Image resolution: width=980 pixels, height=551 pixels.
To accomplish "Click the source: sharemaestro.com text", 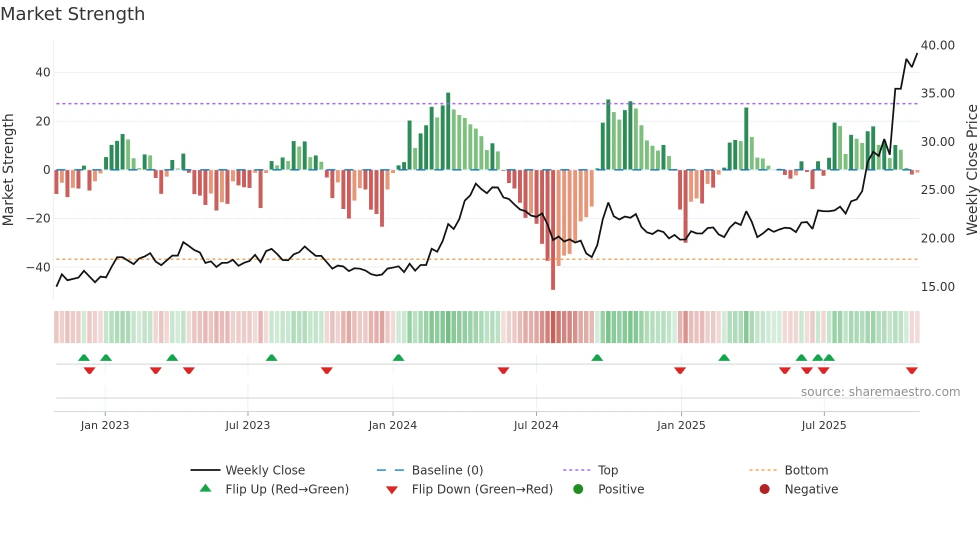I will tap(880, 391).
